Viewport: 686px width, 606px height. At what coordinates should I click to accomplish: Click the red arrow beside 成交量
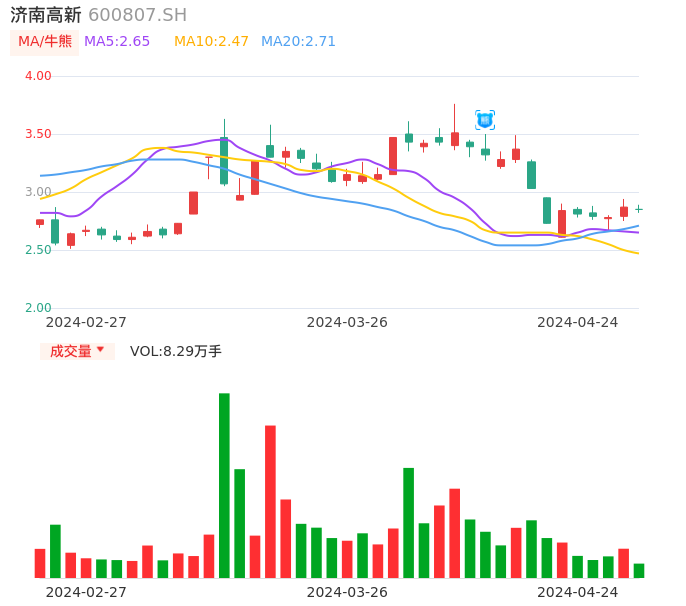tap(100, 350)
